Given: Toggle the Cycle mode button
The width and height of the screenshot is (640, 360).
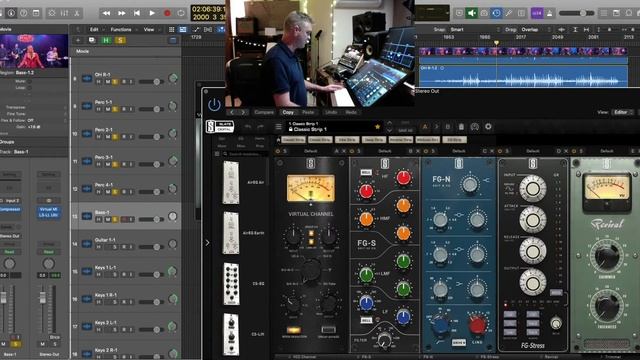Looking at the screenshot, I should click(x=181, y=13).
